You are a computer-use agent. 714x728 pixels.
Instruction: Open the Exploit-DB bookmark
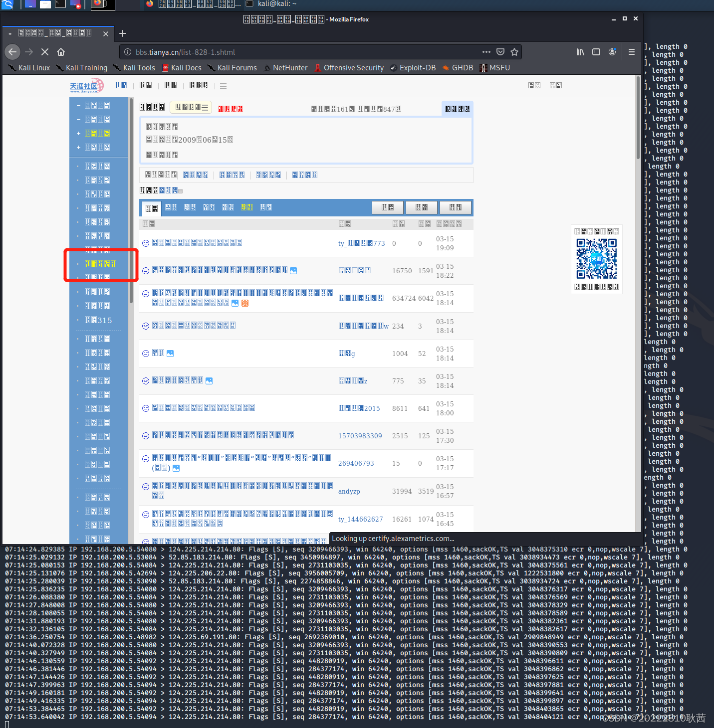click(x=413, y=68)
